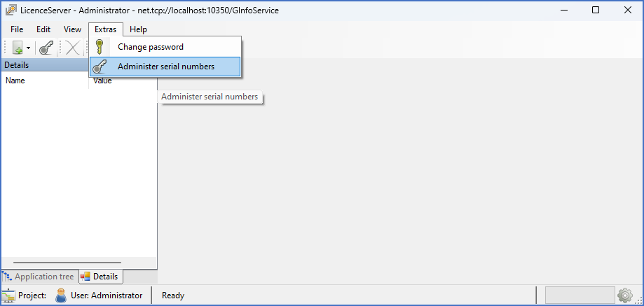
Task: Click the Administrator user icon
Action: tap(61, 295)
